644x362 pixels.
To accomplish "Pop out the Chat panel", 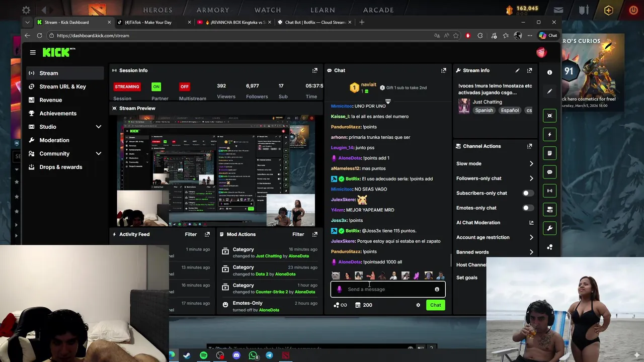I will [x=444, y=70].
